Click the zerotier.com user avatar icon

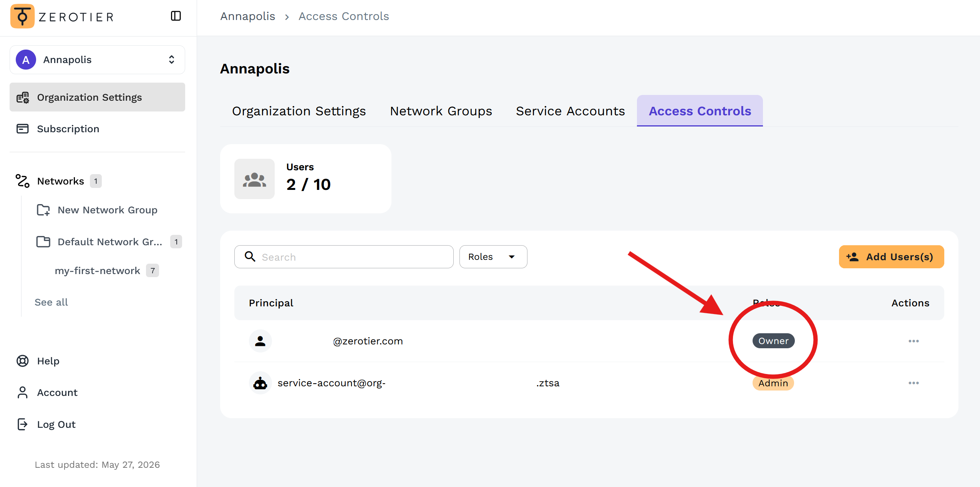260,341
